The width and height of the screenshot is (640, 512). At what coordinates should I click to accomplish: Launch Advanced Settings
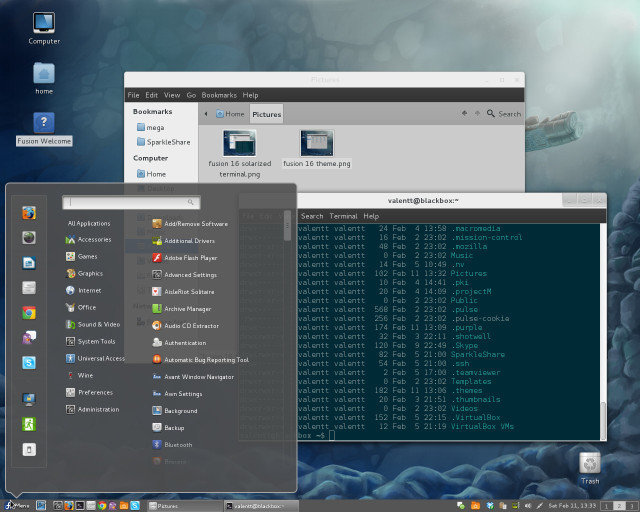tap(184, 275)
